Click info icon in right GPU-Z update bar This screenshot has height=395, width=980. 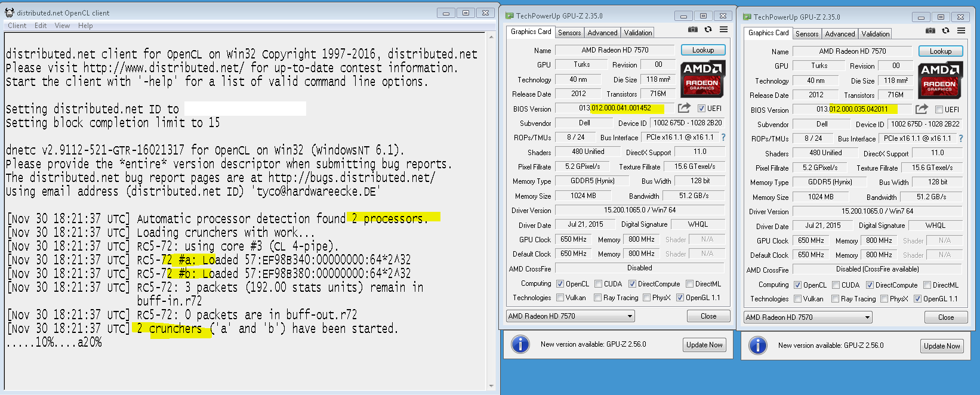758,345
